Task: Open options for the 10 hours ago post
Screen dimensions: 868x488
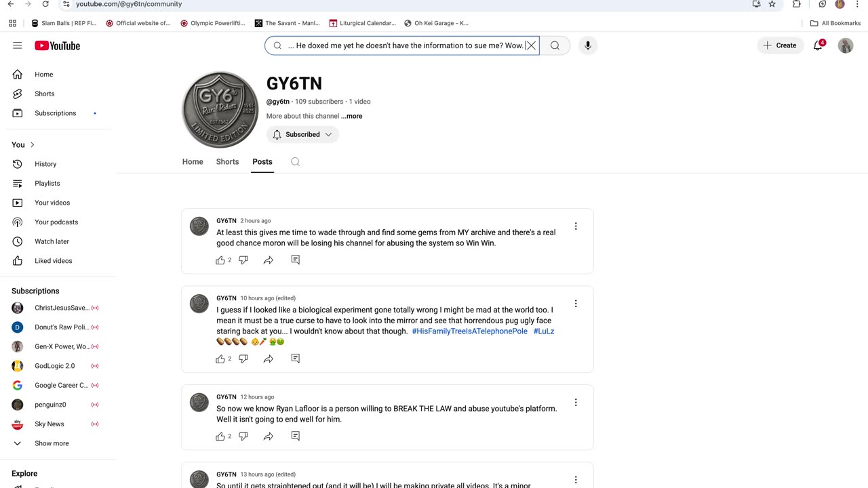Action: coord(576,304)
